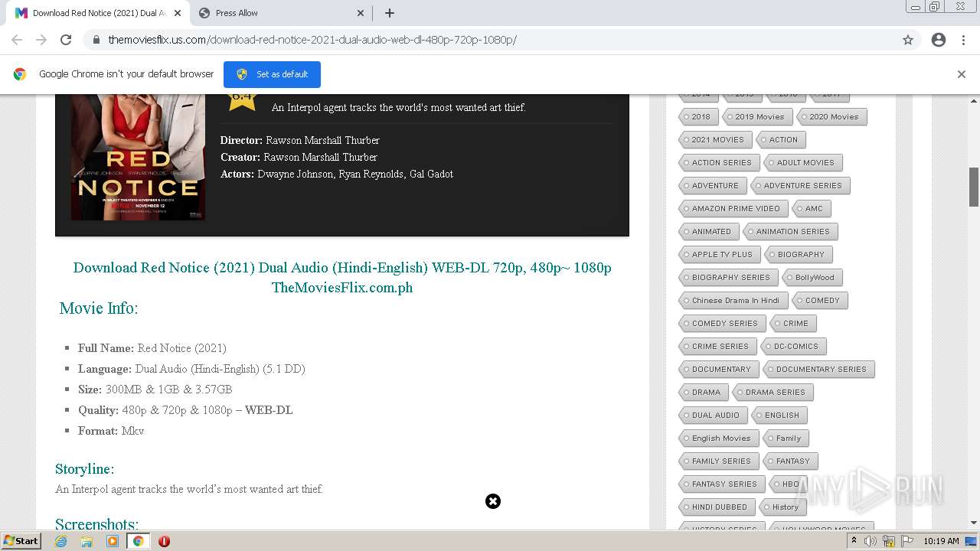Open the ENGLISH tag
This screenshot has width=980, height=551.
pos(779,416)
